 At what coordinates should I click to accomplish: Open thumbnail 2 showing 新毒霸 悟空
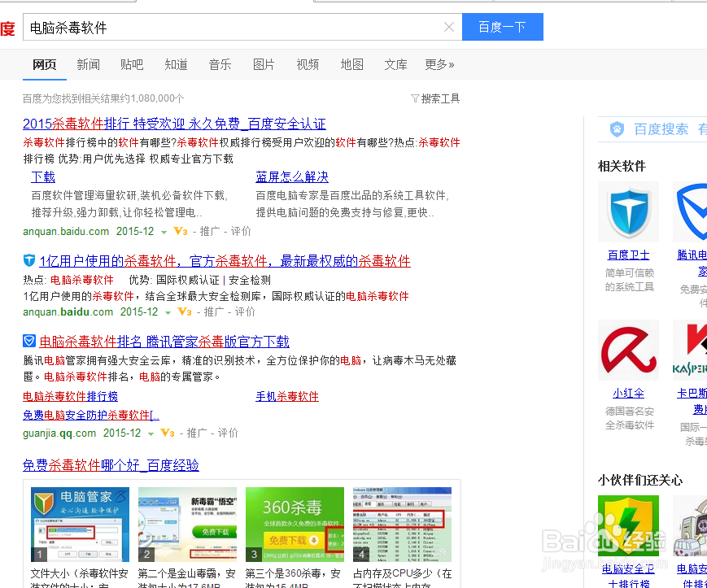point(188,525)
